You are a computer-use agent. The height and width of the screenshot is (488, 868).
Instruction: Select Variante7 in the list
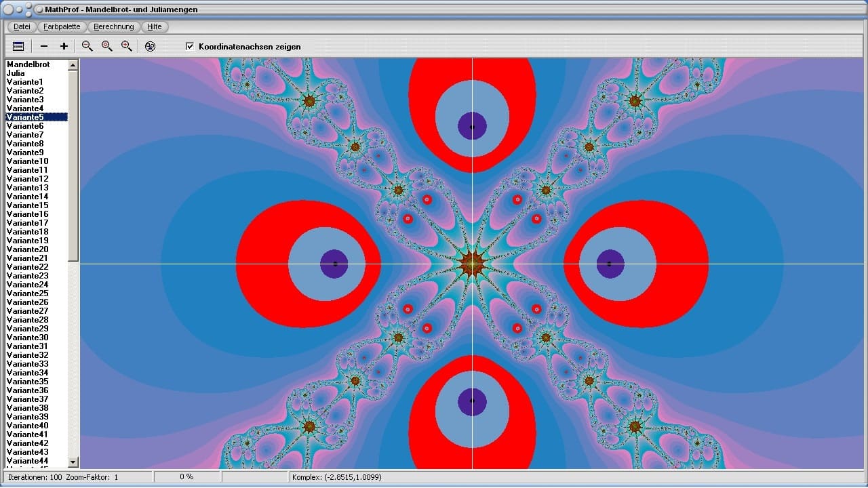pos(24,135)
